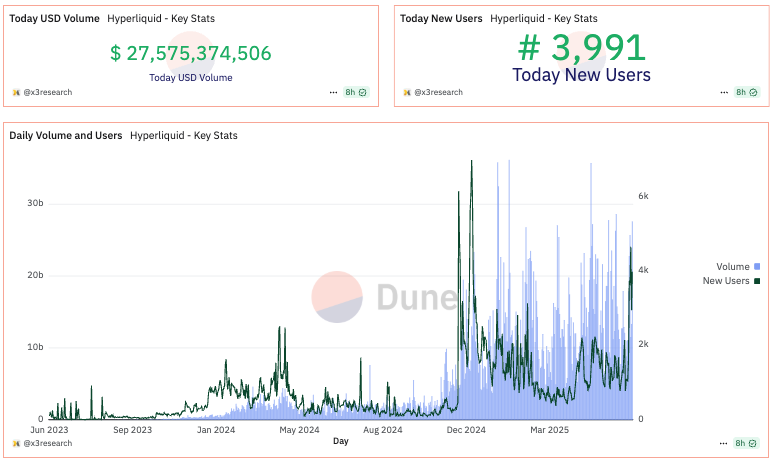Click the 8h refresh badge on Daily Volume chart

point(746,443)
